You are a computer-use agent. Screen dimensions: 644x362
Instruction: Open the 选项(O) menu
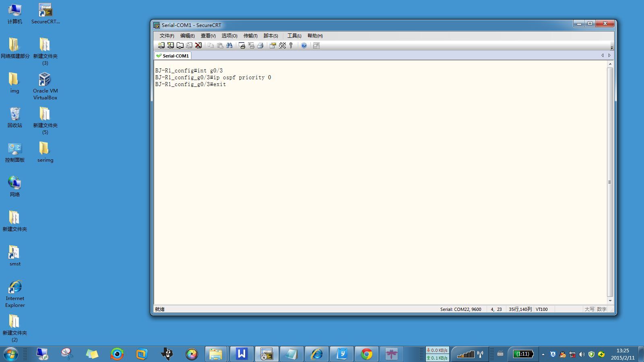coord(229,36)
